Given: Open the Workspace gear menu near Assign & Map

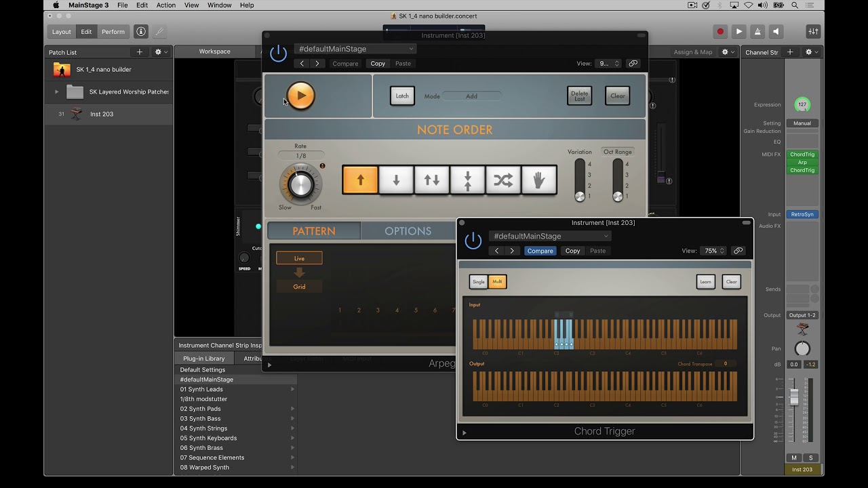Looking at the screenshot, I should tap(728, 52).
